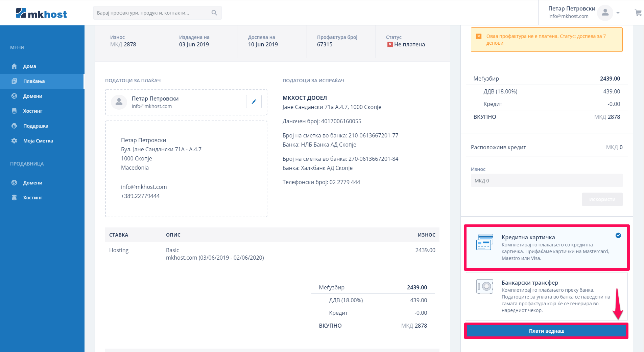Click the Искористи credit button
Image resolution: width=644 pixels, height=352 pixels.
coord(602,199)
